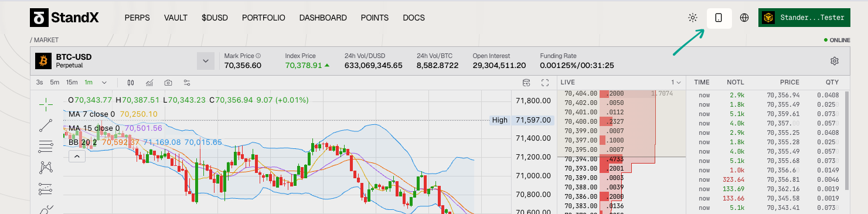Toggle the light/dark theme sun icon
Viewport: 868px width, 214px height.
click(x=693, y=18)
